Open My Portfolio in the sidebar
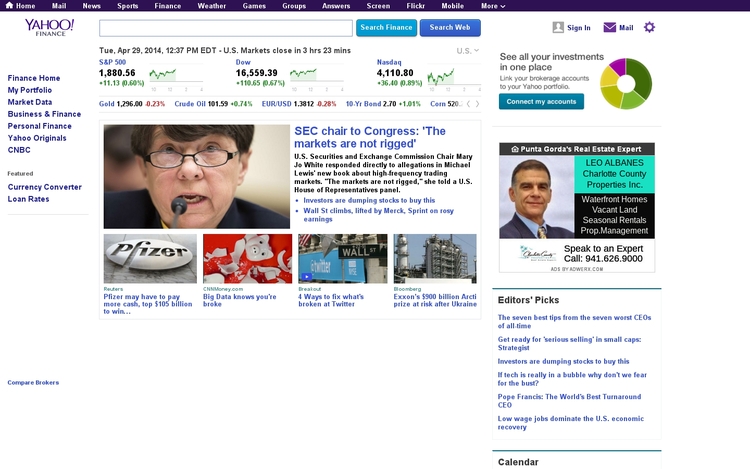Screen dimensions: 750x469 30,90
